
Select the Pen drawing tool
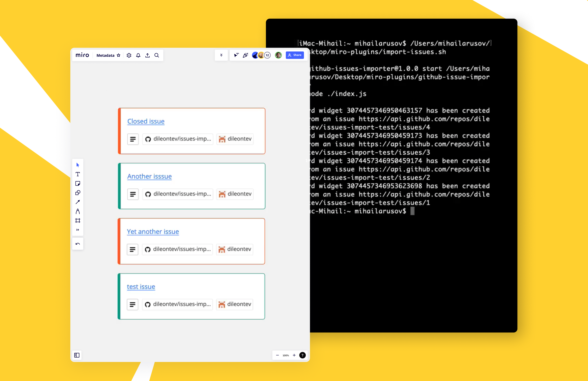[x=78, y=211]
